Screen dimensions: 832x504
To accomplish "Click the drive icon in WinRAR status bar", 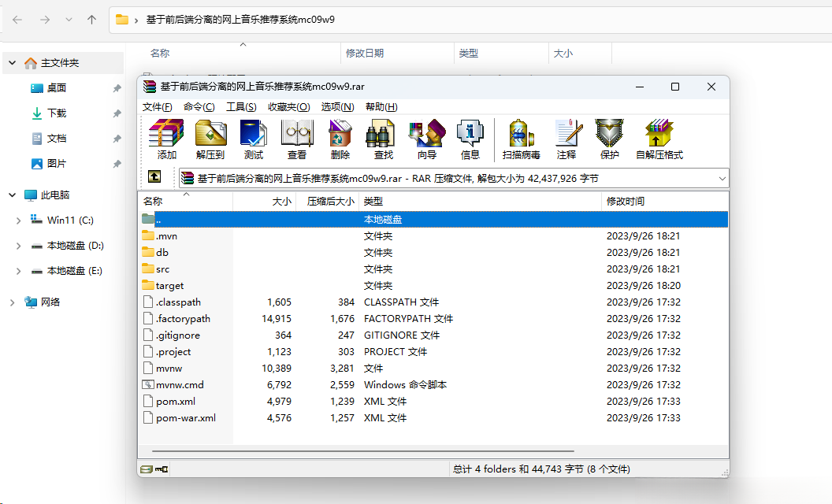I will (x=147, y=469).
